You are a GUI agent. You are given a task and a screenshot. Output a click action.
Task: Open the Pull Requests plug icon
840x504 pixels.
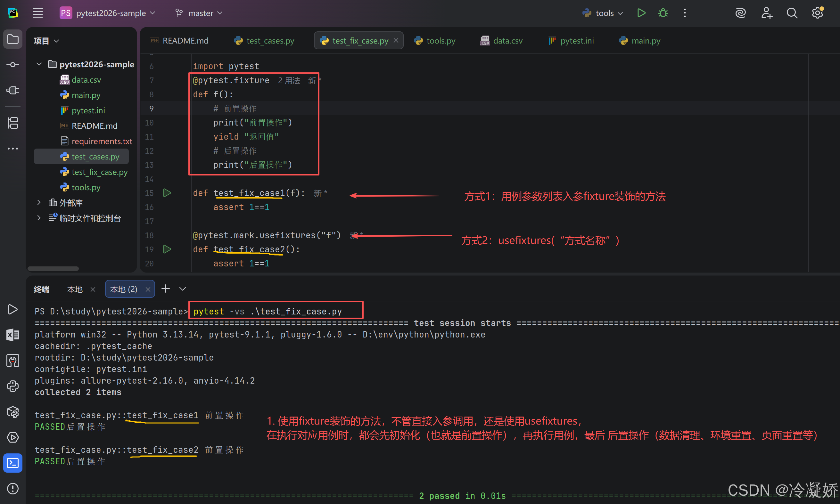(x=12, y=90)
